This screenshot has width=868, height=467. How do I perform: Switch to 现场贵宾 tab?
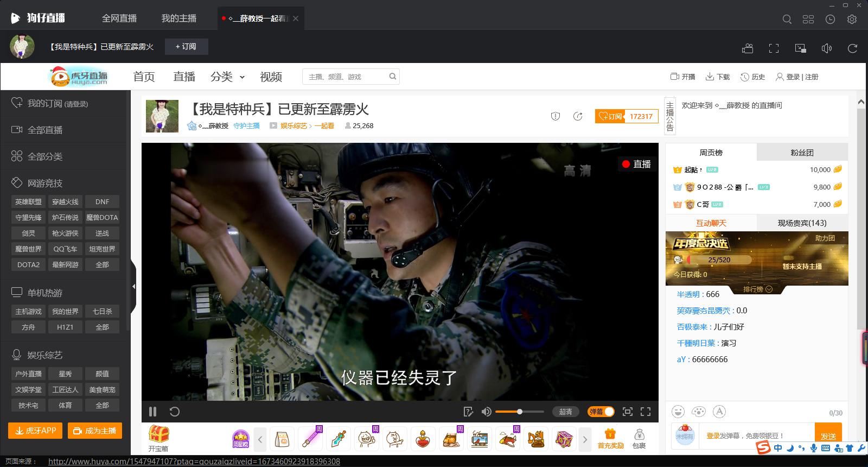coord(802,223)
